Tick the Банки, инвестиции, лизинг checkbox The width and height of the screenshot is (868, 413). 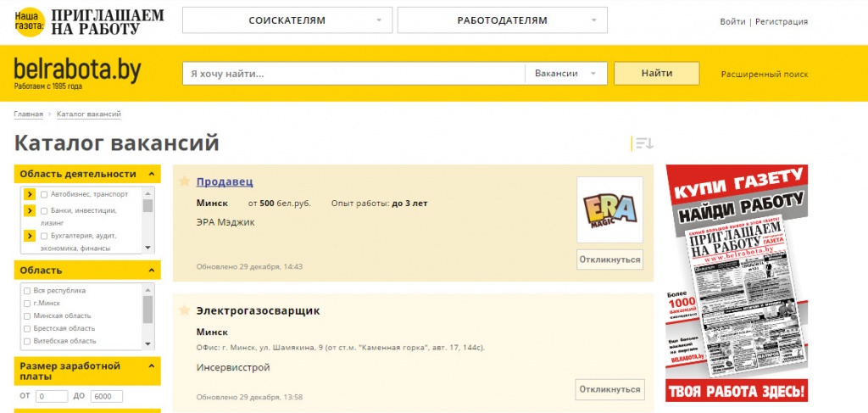coord(44,211)
